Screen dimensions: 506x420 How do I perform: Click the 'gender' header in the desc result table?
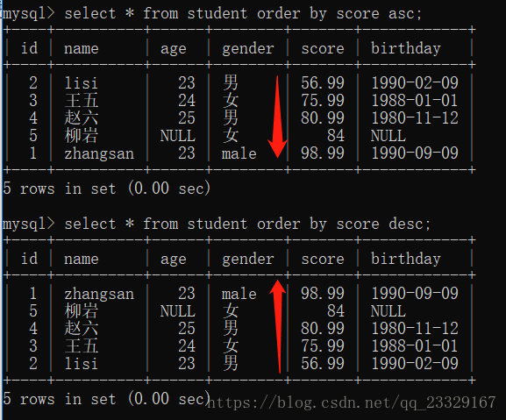pyautogui.click(x=248, y=260)
